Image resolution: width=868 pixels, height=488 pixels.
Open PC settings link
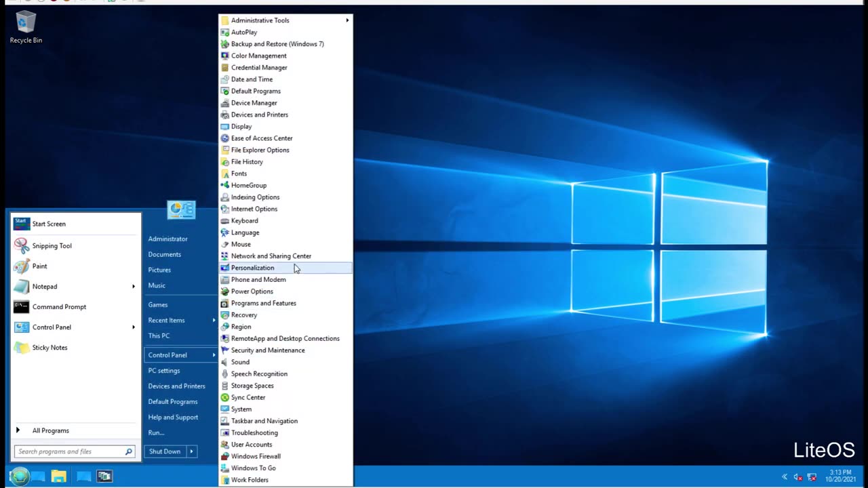(x=164, y=371)
